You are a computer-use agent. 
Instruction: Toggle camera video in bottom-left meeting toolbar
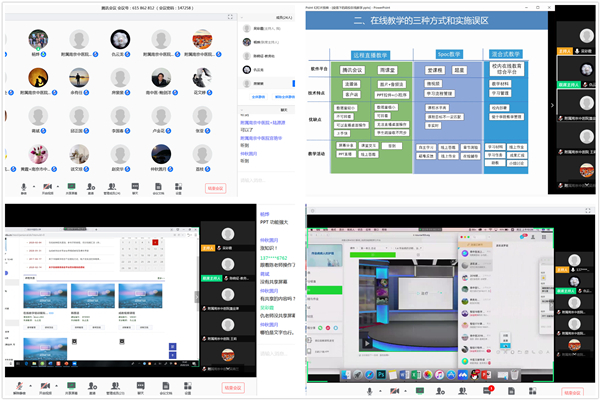(45, 385)
